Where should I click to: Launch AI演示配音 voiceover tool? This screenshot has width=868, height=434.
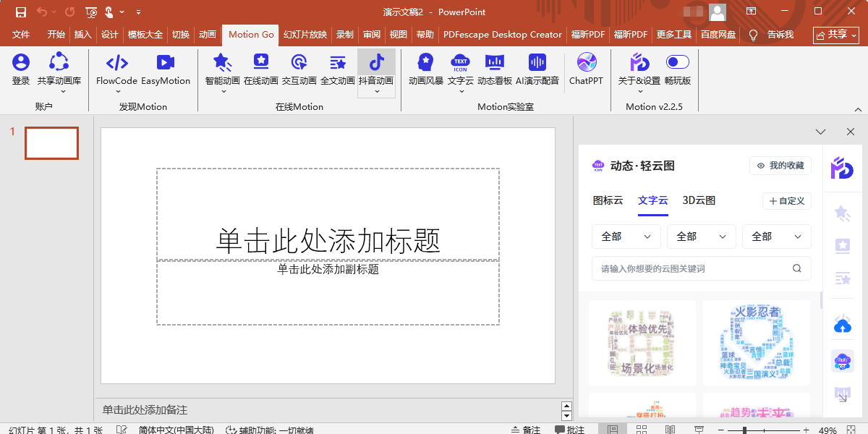(x=537, y=70)
